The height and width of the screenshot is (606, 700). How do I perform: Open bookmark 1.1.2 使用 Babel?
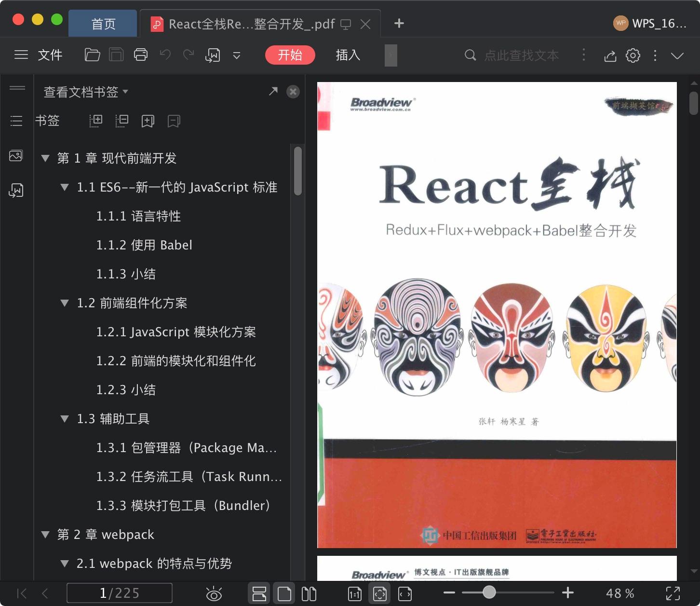(144, 245)
